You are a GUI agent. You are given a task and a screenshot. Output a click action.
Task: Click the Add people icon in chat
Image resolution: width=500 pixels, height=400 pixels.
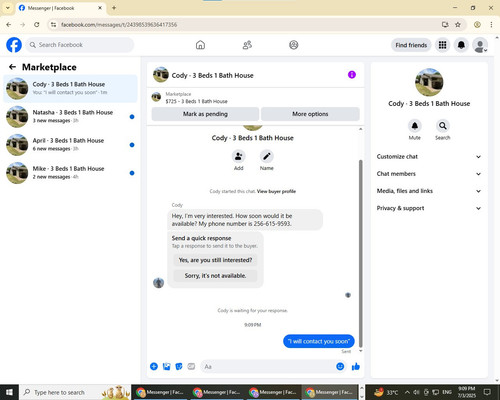pos(239,156)
